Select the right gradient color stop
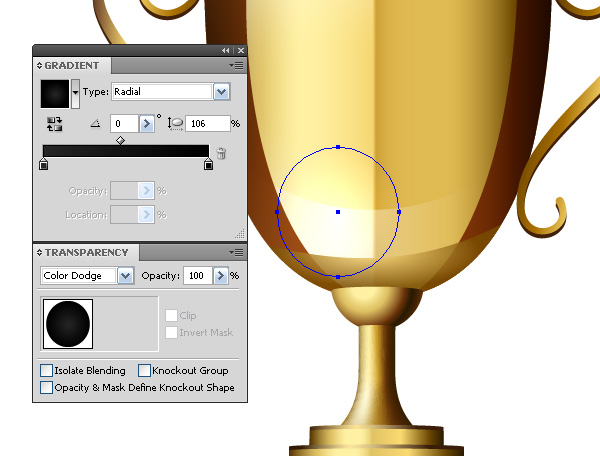Screen dimensions: 600x456 coord(209,164)
